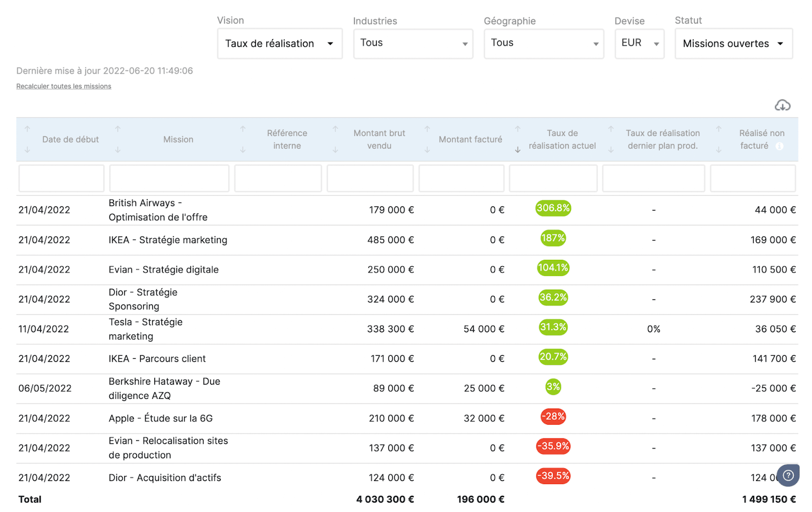Image resolution: width=812 pixels, height=512 pixels.
Task: Sort Montant brut vendu ascending arrow
Action: [x=335, y=129]
